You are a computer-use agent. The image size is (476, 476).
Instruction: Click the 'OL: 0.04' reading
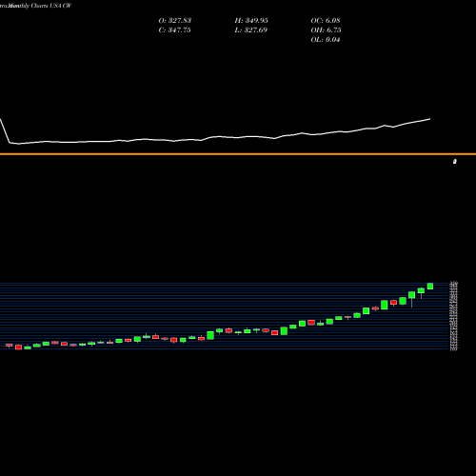pyautogui.click(x=326, y=40)
